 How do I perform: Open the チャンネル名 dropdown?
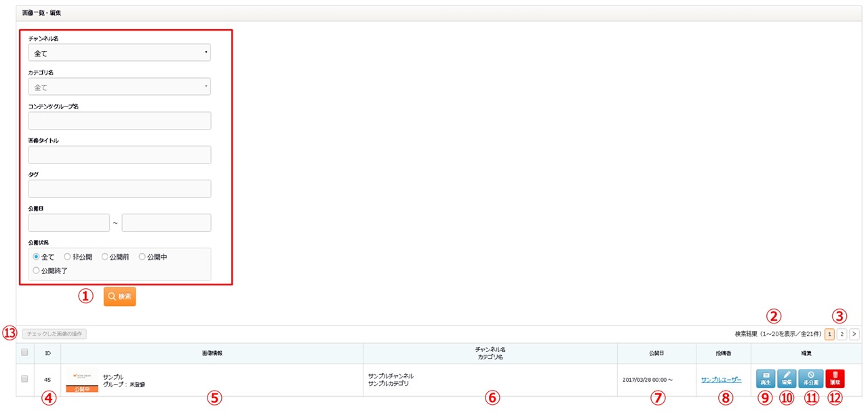click(x=119, y=53)
